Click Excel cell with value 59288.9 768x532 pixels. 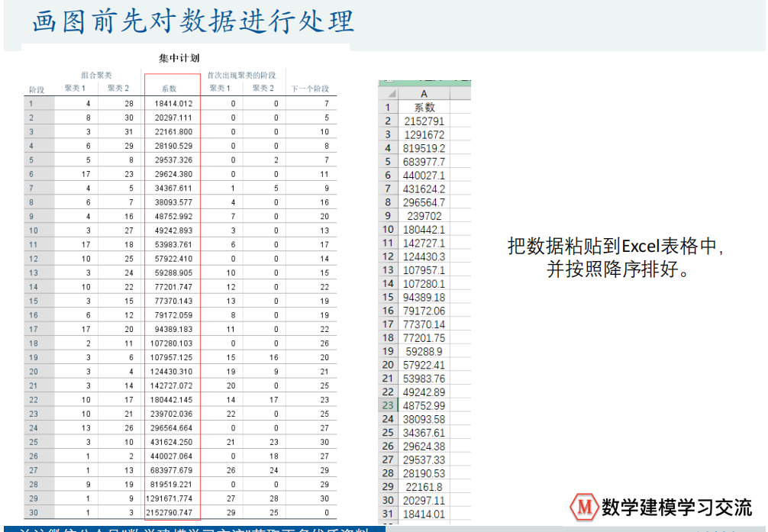[x=424, y=351]
